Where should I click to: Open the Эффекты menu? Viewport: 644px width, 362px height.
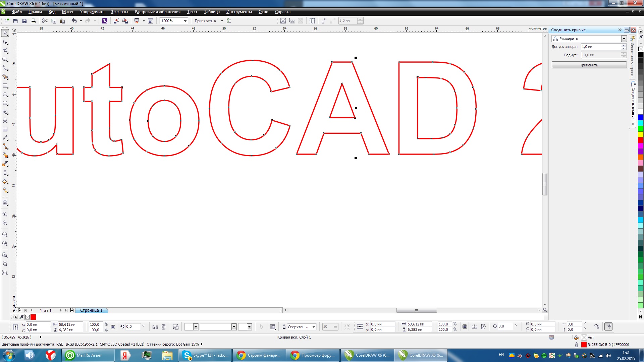119,12
